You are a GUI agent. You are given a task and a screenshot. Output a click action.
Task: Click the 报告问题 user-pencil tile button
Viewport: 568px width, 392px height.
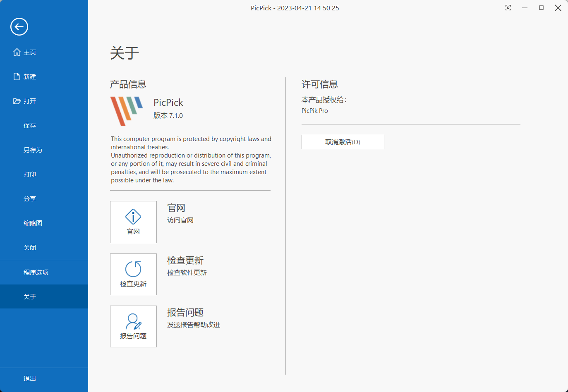coord(133,326)
